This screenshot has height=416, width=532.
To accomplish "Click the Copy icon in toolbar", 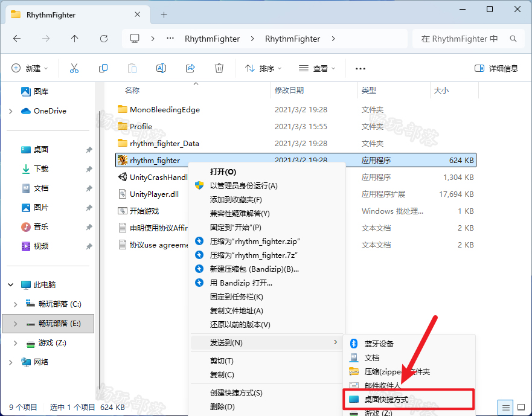I will click(103, 69).
